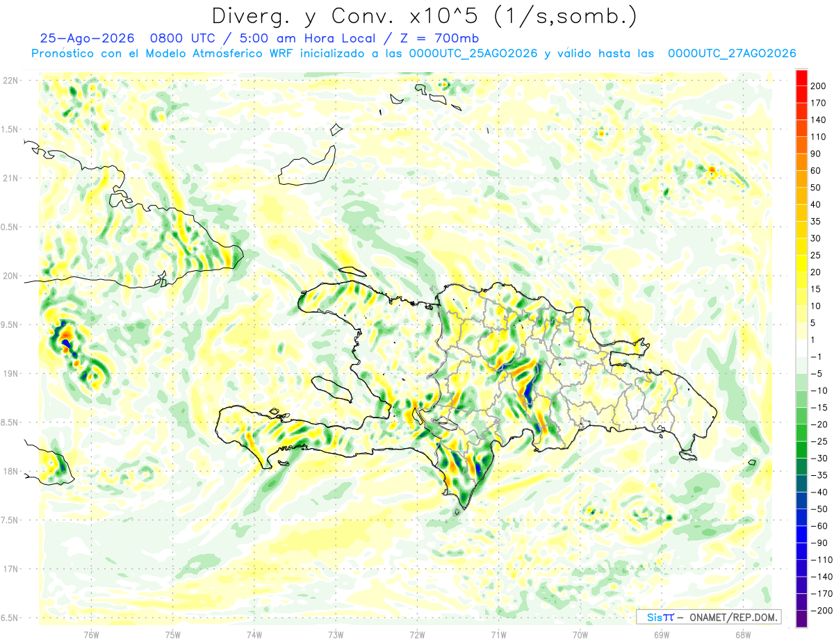Click the colorbar value 15
The height and width of the screenshot is (644, 834).
(816, 289)
